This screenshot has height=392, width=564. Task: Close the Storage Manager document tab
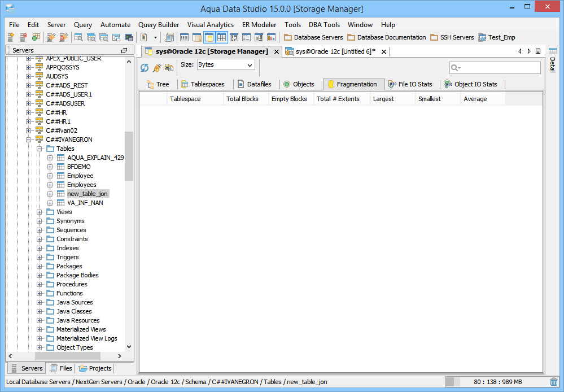276,52
